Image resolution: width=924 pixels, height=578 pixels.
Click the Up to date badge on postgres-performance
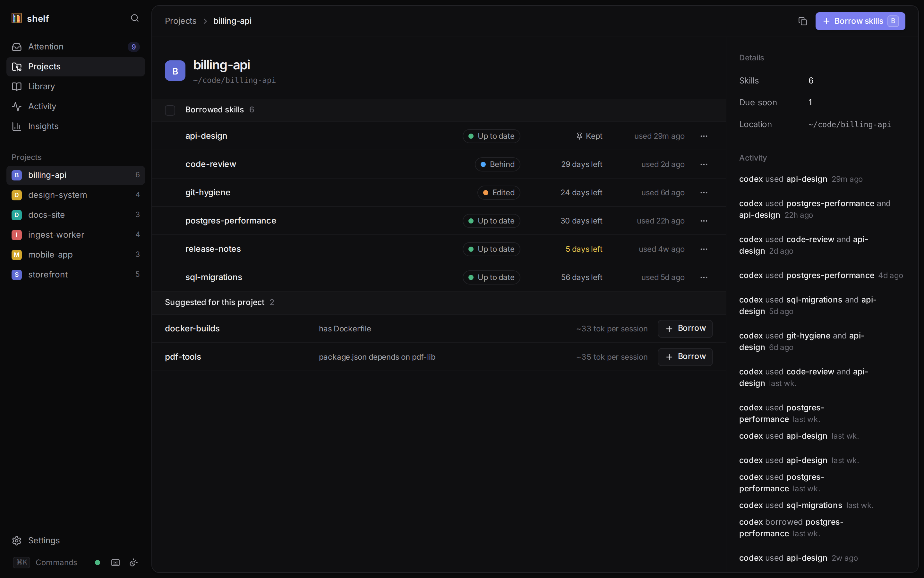pyautogui.click(x=491, y=221)
